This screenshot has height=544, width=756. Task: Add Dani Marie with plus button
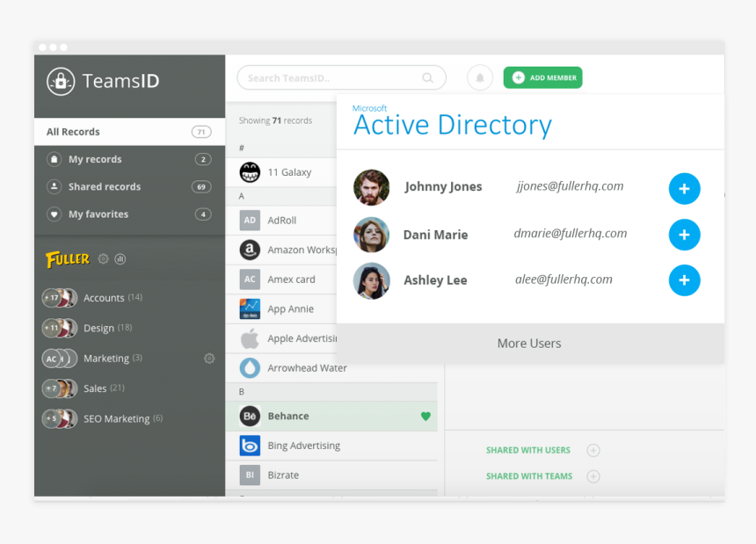point(684,235)
